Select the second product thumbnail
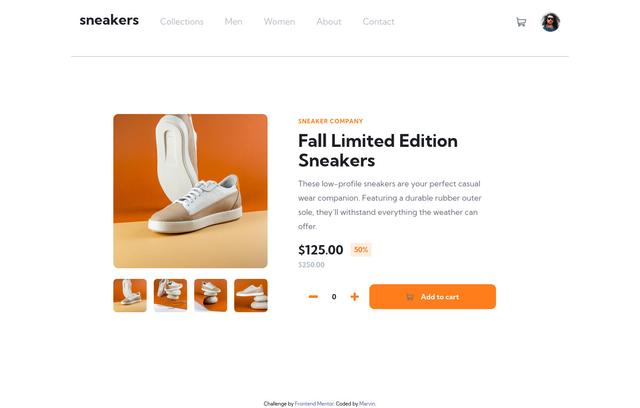Viewport: 640px width, 408px height. (170, 295)
